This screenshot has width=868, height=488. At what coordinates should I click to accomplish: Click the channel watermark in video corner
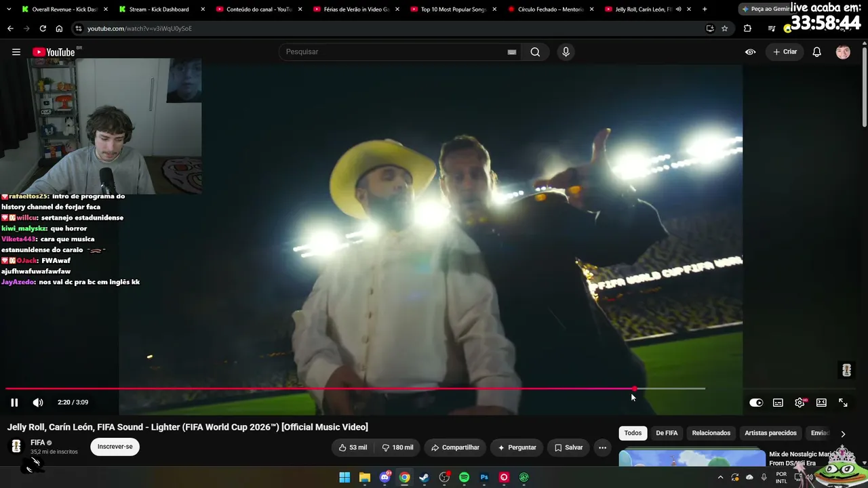click(x=846, y=370)
